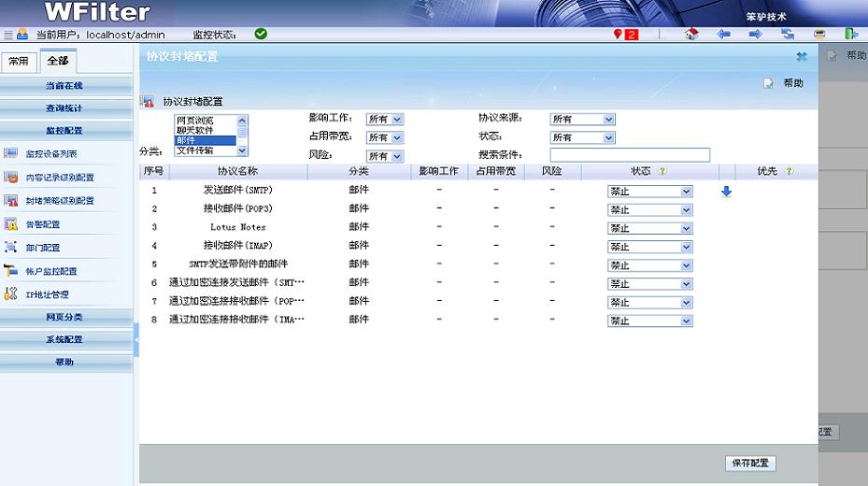The height and width of the screenshot is (486, 868).
Task: Expand the 协议来源 dropdown
Action: click(x=581, y=120)
